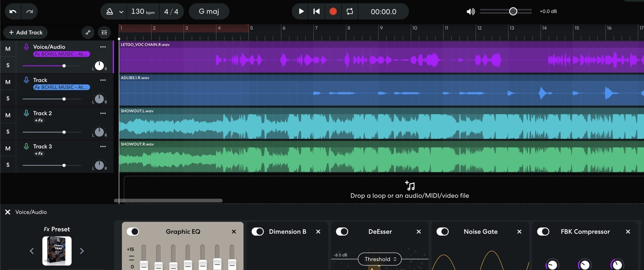This screenshot has width=644, height=270.
Task: Enable the Dimension B effect toggle
Action: coord(258,232)
